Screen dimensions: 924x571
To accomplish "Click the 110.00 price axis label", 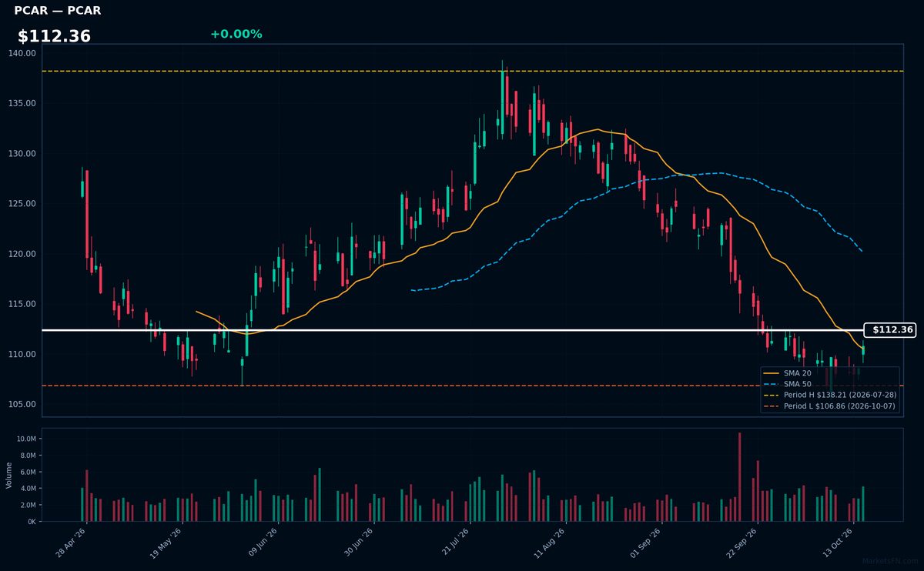I will coord(23,354).
